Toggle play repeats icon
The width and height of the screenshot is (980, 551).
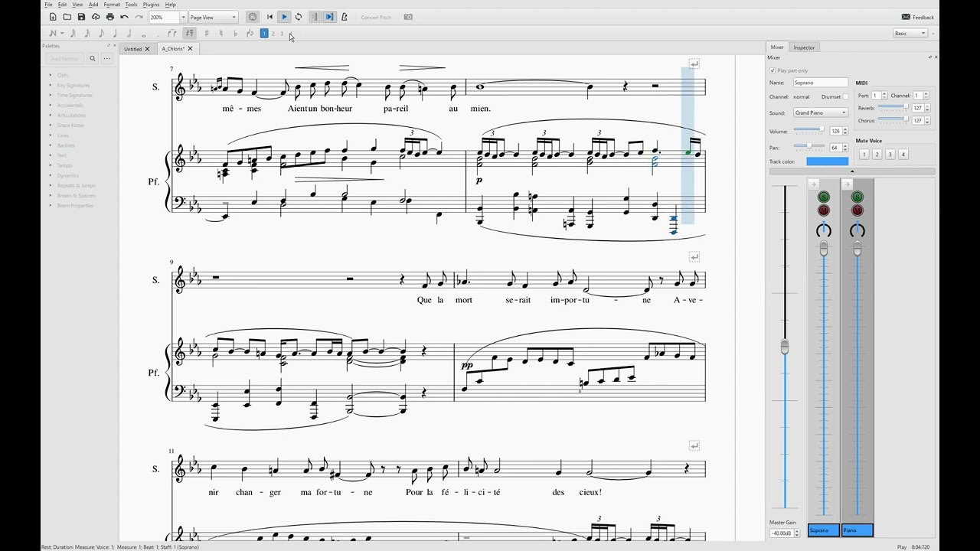(315, 17)
